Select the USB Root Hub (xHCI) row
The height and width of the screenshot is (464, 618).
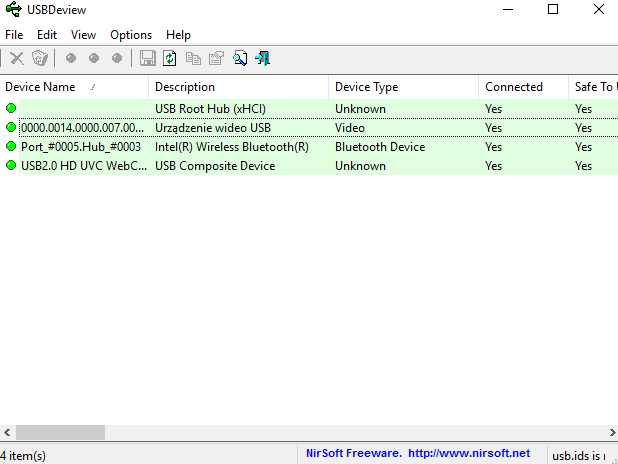(309, 109)
